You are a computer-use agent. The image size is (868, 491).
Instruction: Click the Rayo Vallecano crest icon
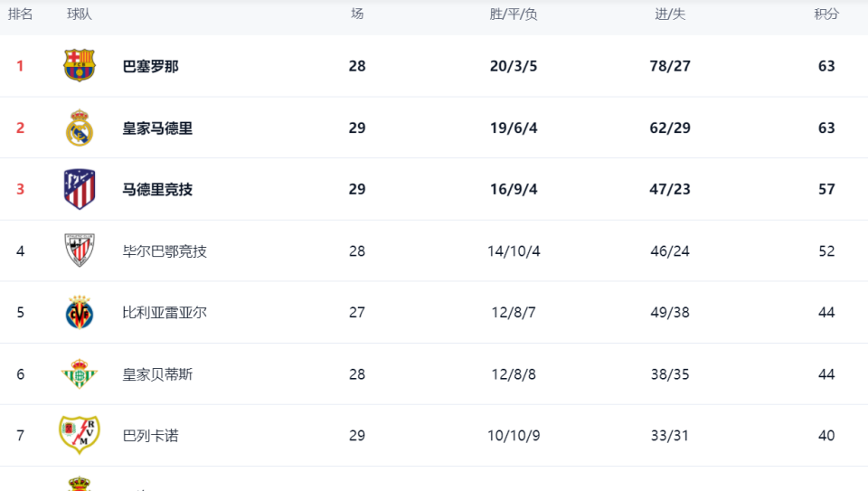(x=80, y=435)
